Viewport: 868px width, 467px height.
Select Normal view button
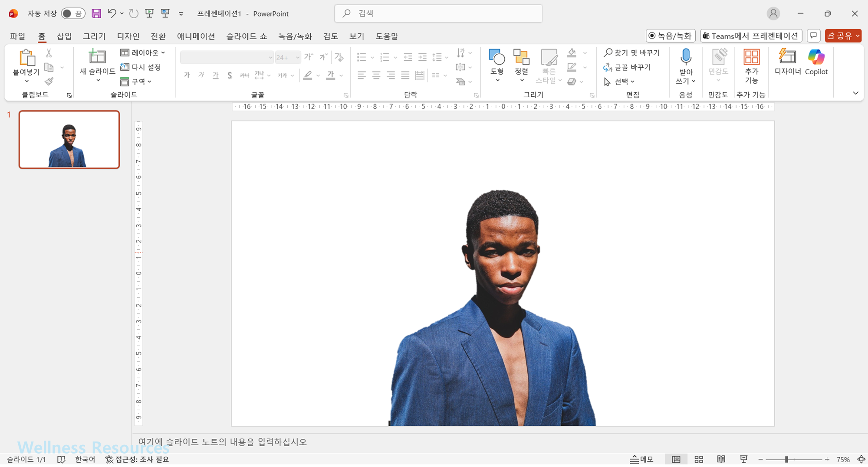tap(676, 459)
